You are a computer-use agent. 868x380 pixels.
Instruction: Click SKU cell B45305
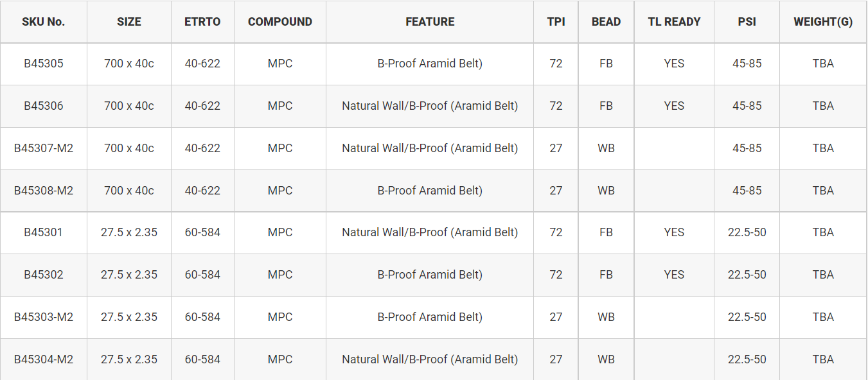(x=44, y=64)
